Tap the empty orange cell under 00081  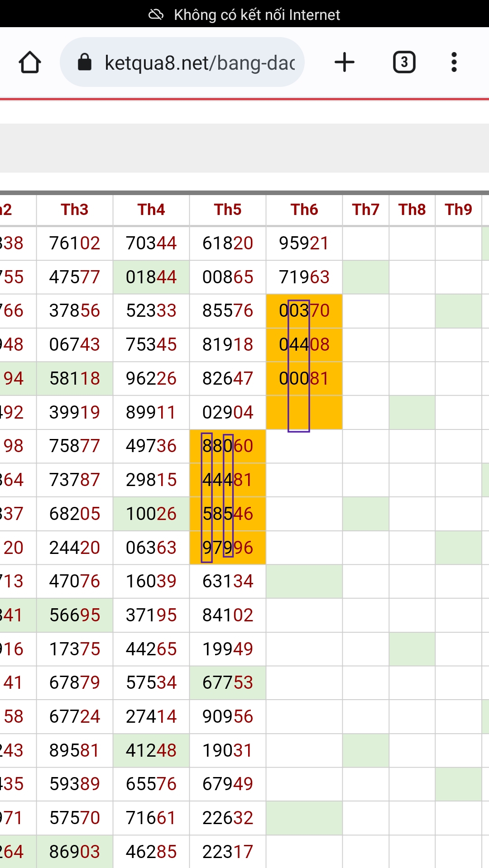coord(304,412)
